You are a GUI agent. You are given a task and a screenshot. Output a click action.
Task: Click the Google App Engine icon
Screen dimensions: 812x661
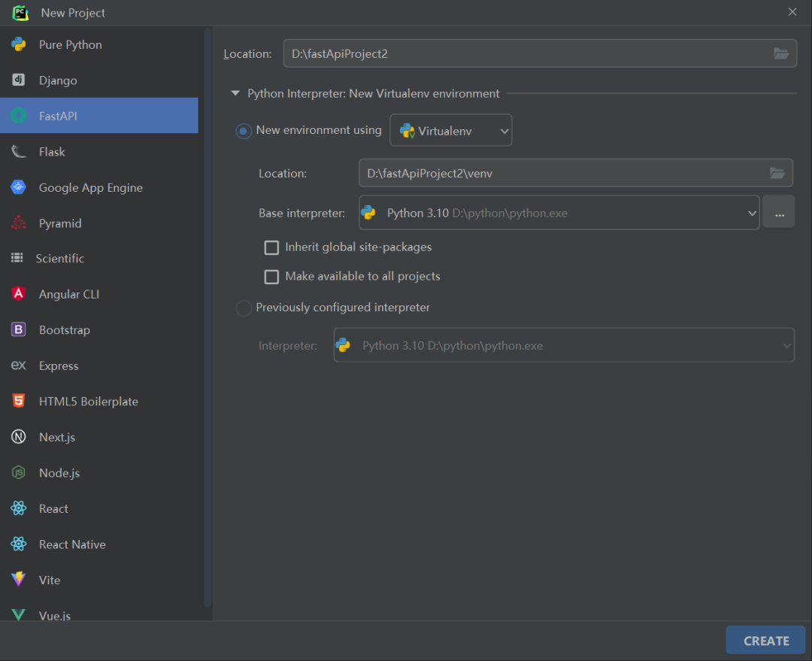19,187
